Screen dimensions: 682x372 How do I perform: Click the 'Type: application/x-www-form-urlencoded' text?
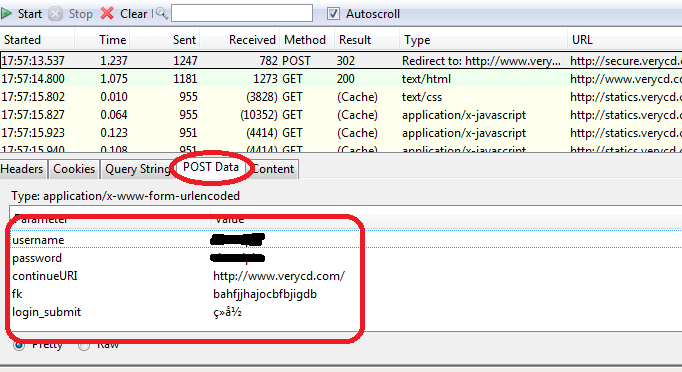tap(126, 196)
